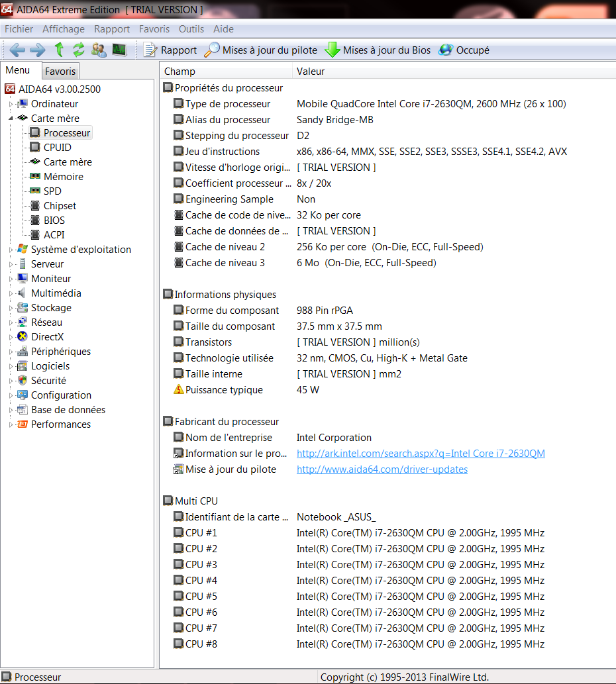The image size is (616, 684).
Task: Click the Puissance typique warning icon
Action: (x=178, y=389)
